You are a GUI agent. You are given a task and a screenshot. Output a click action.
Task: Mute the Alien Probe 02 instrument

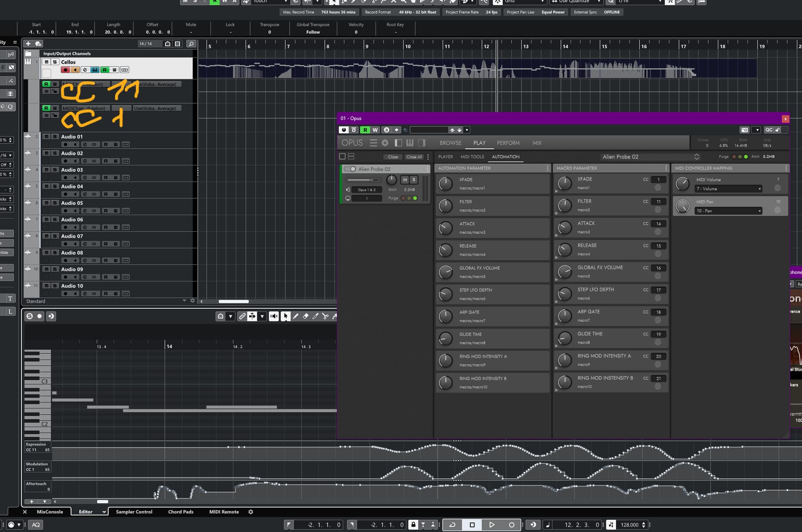pyautogui.click(x=404, y=180)
